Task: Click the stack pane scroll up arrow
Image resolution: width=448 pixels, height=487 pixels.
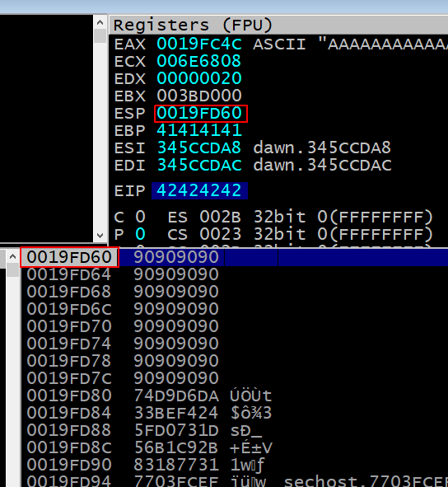Action: coord(12,256)
